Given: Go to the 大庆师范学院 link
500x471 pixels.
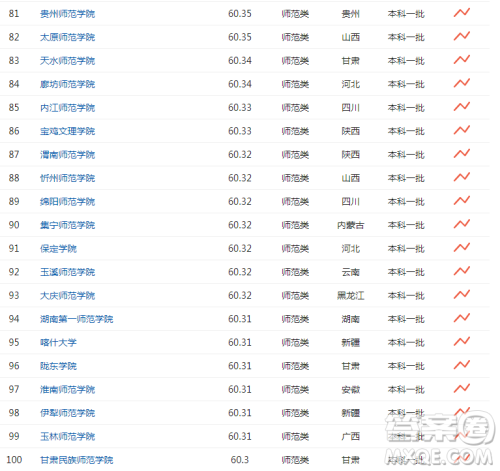Looking at the screenshot, I should coord(67,296).
